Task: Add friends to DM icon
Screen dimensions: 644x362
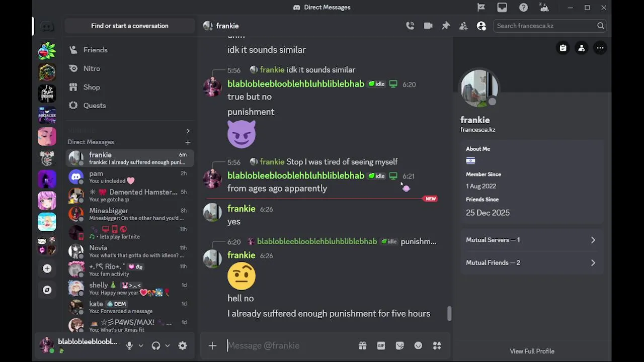Action: click(x=463, y=26)
